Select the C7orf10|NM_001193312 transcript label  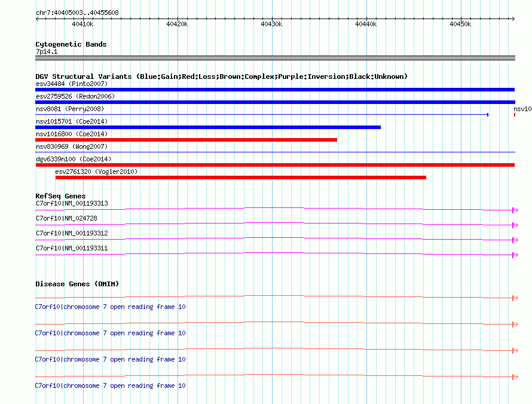[x=72, y=234]
